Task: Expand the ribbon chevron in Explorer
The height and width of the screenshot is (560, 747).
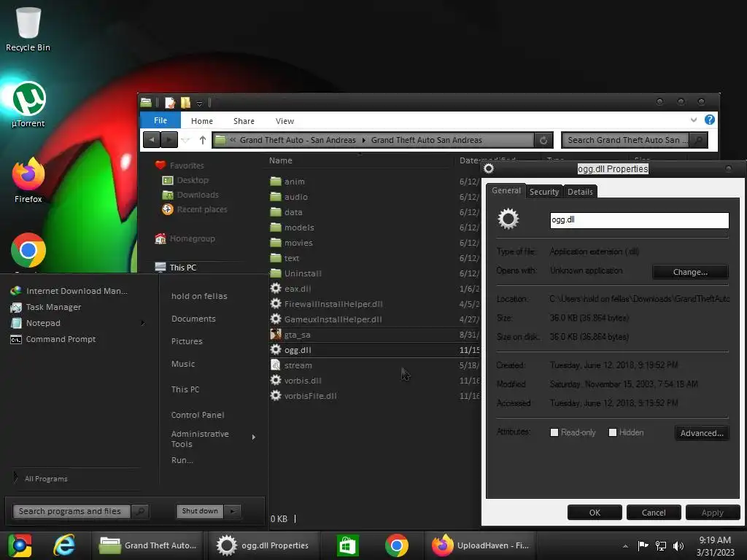Action: (x=694, y=120)
